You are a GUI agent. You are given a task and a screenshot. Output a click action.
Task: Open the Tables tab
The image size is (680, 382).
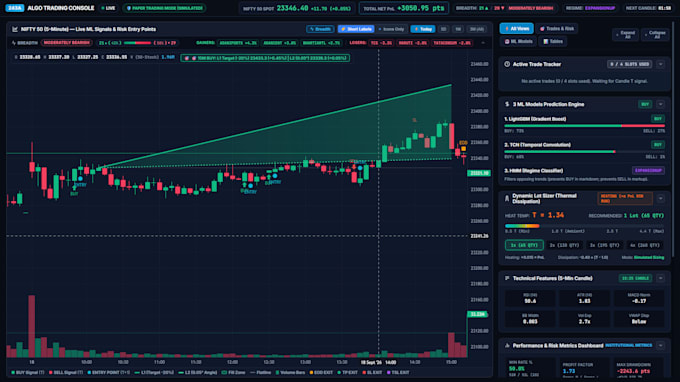coord(553,42)
